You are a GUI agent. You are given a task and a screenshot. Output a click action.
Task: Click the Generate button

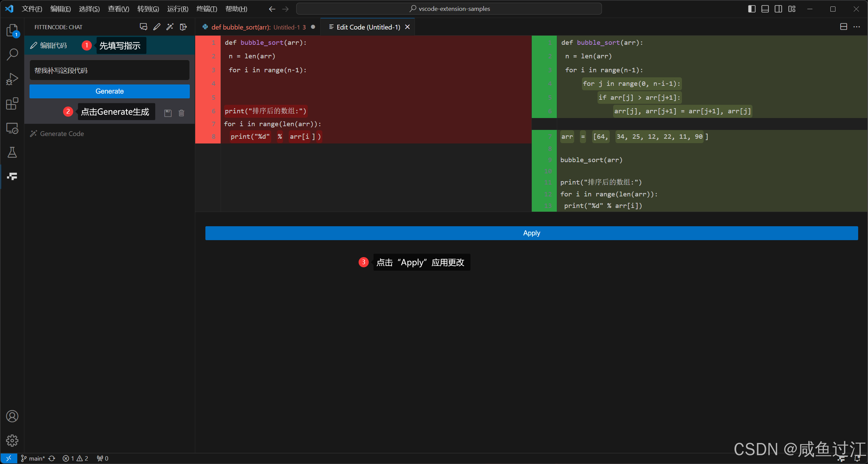109,91
